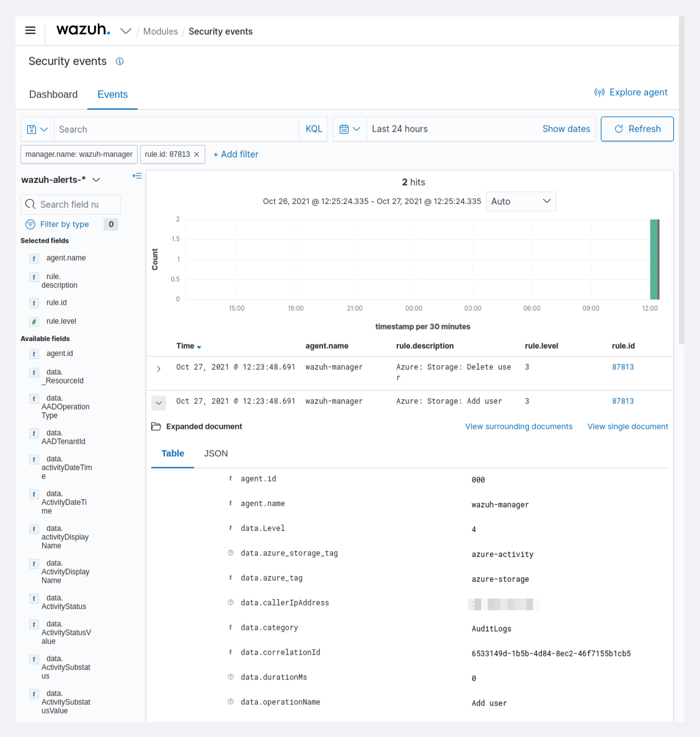
Task: Open Security events info icon
Action: 120,61
